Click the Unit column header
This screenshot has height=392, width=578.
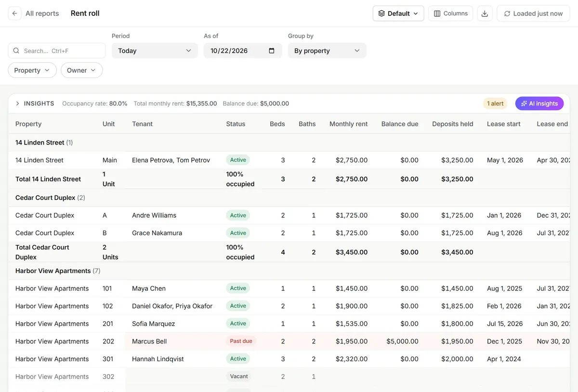point(109,124)
